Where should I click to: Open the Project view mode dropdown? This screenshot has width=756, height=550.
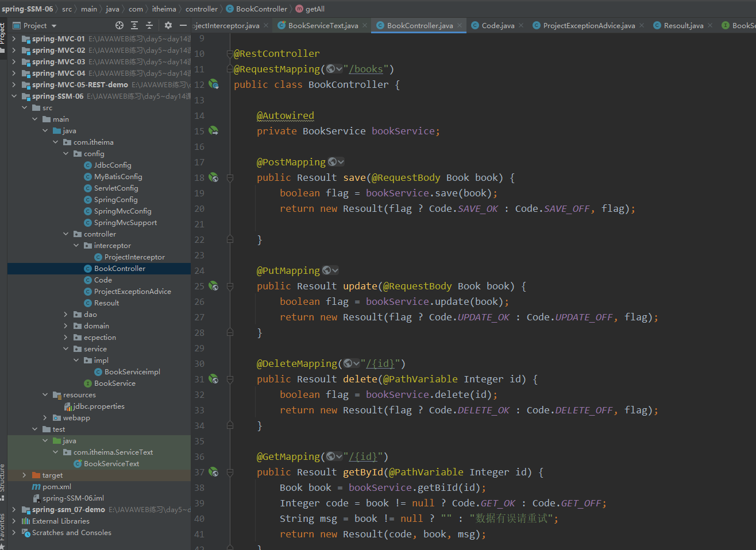(54, 26)
